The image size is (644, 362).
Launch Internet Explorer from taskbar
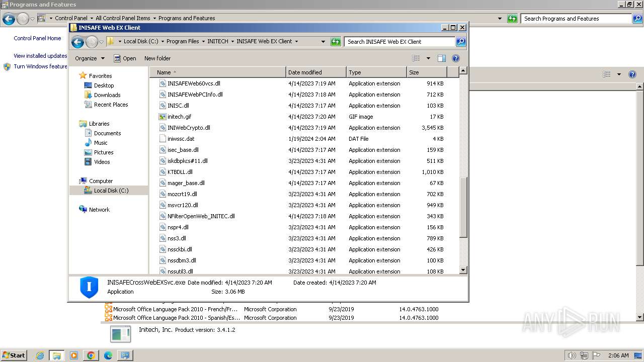(40, 355)
